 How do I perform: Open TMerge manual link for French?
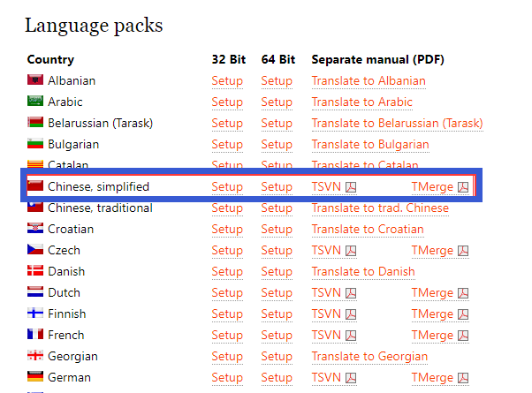(432, 336)
